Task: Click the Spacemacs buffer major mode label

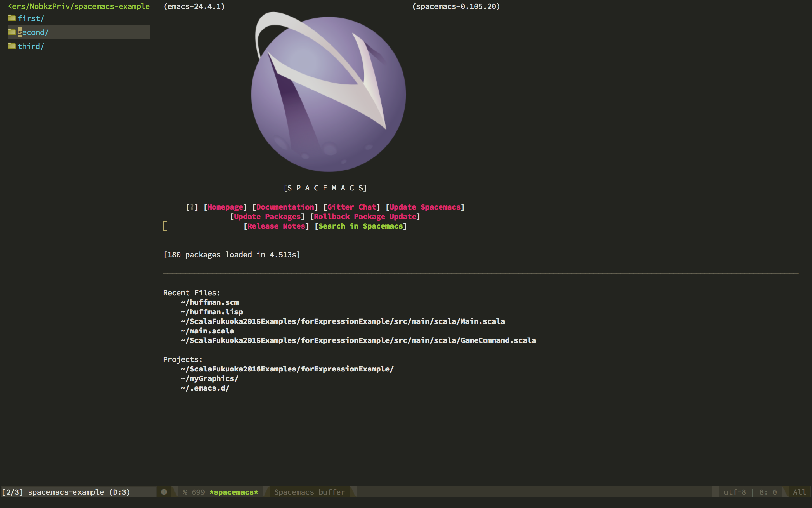Action: 309,492
